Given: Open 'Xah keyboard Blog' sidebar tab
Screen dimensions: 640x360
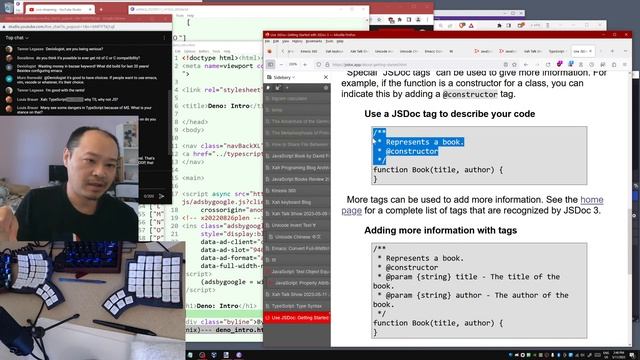Looking at the screenshot, I should coord(297,202).
